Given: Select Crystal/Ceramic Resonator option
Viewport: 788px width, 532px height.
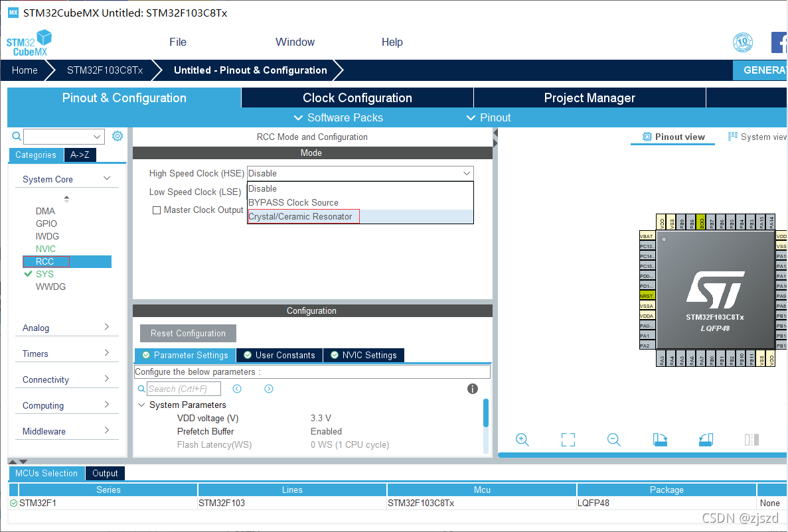Looking at the screenshot, I should click(360, 216).
